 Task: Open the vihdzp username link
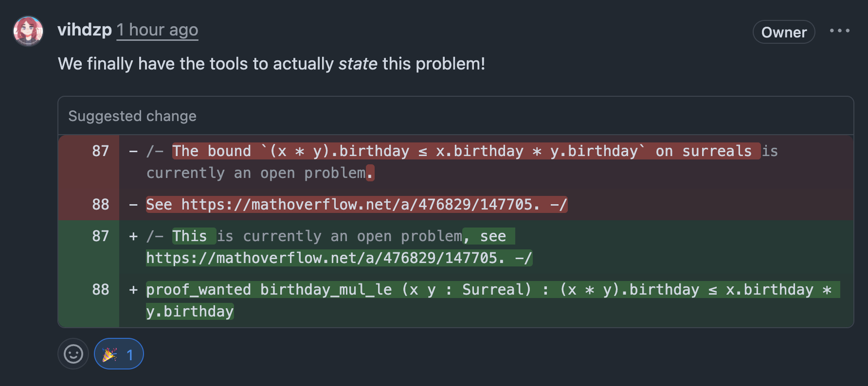tap(85, 30)
